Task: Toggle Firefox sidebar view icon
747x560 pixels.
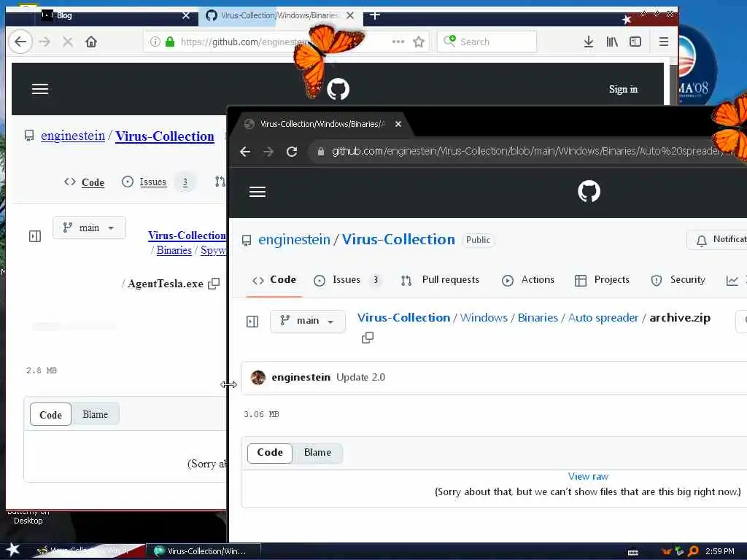Action: (x=635, y=42)
